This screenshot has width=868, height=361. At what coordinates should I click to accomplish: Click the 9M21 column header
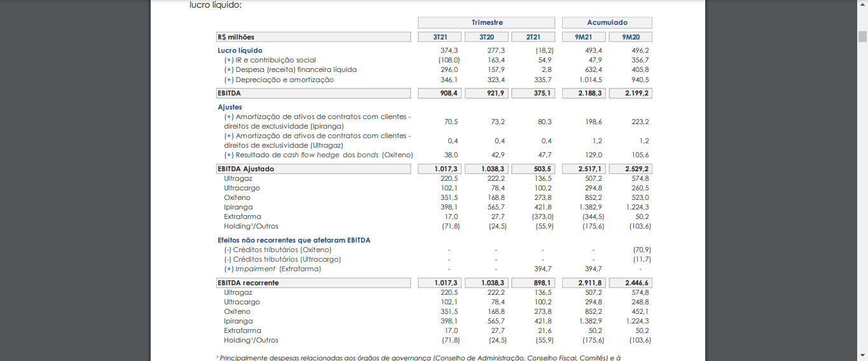pos(584,37)
